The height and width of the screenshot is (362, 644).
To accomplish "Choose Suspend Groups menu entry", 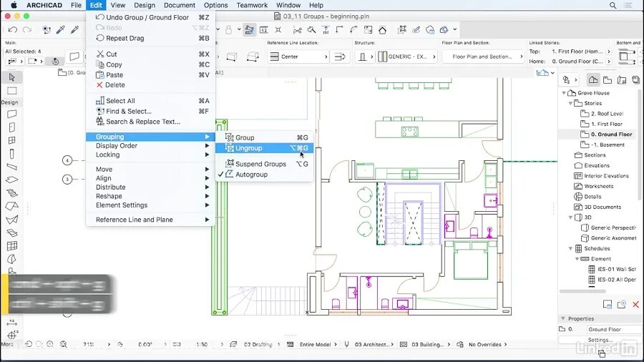I will point(264,164).
